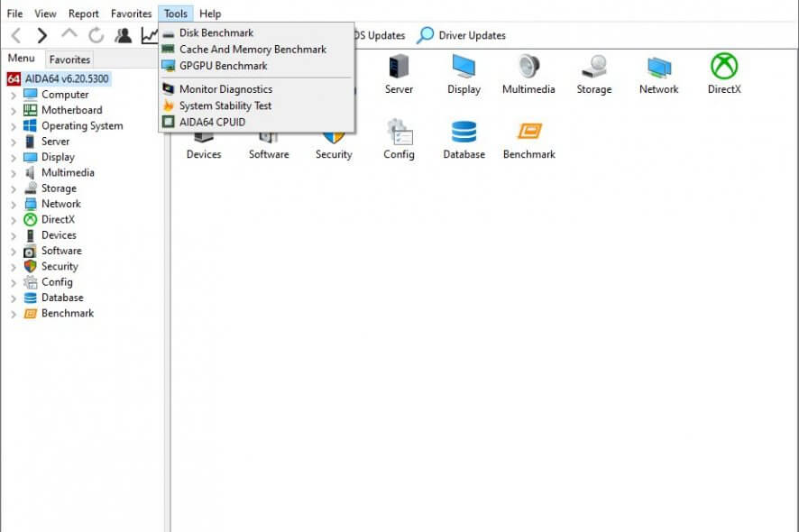Open the Storage drive icon in main pane
Viewport: 799px width, 532px height.
[593, 66]
